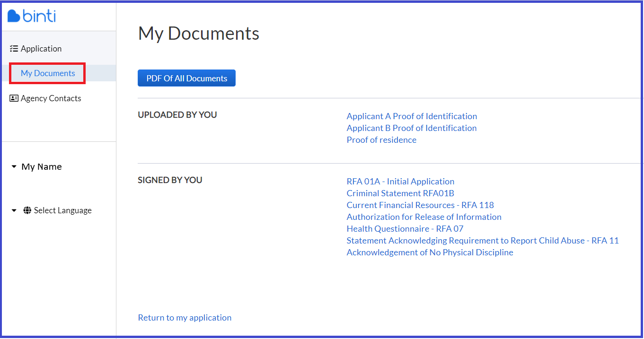View Current Financial Resources - RFA 118
This screenshot has width=644, height=339.
420,205
